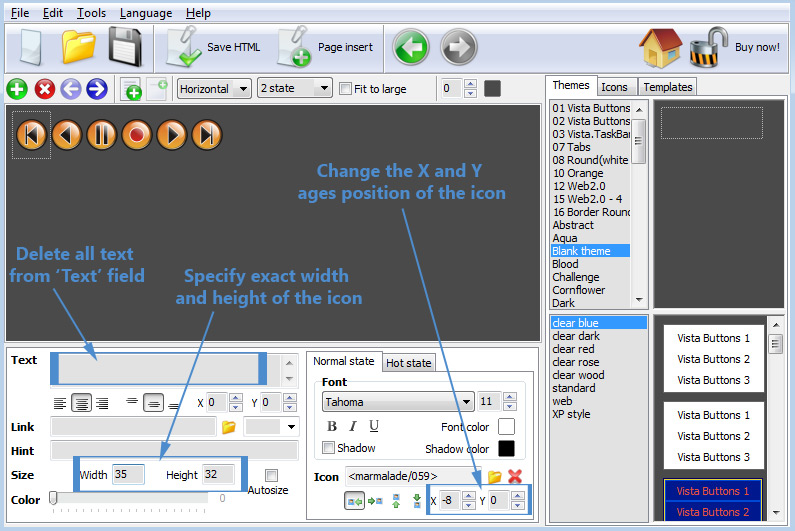Toggle the Autosize checkbox
The image size is (795, 531).
271,475
